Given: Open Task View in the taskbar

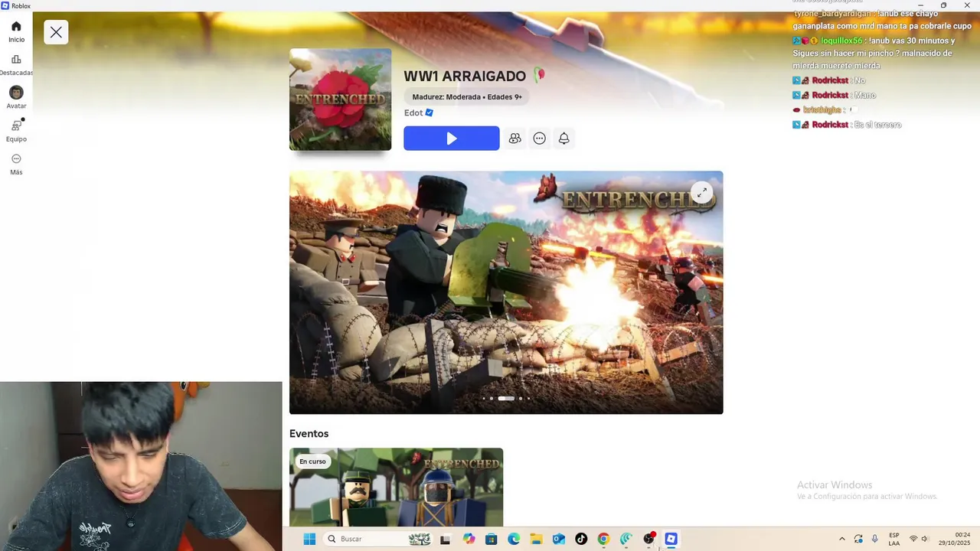Looking at the screenshot, I should (445, 539).
